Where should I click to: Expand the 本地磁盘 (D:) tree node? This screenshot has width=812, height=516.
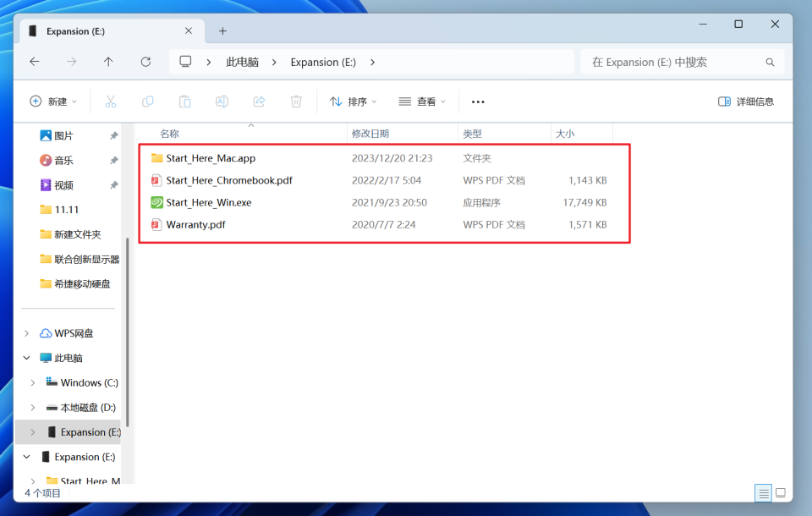(33, 408)
